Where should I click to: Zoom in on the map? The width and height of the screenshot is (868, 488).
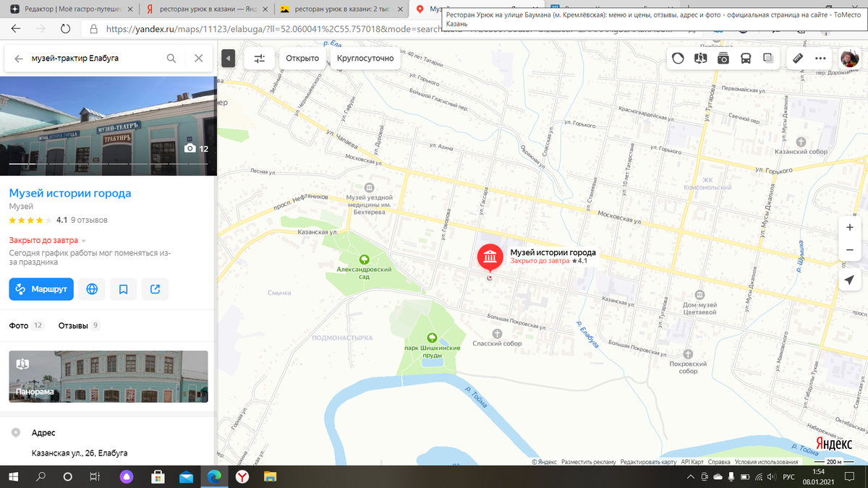point(850,227)
